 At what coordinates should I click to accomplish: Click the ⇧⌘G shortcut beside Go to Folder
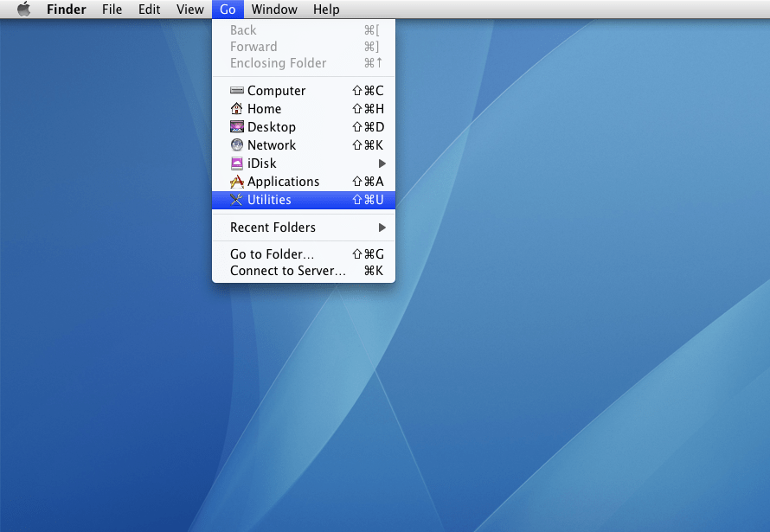tap(368, 254)
